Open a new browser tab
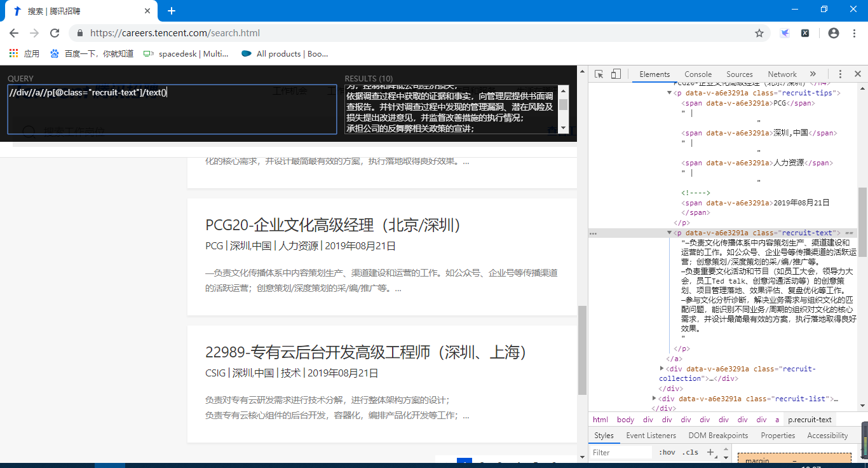Image resolution: width=868 pixels, height=468 pixels. tap(171, 11)
